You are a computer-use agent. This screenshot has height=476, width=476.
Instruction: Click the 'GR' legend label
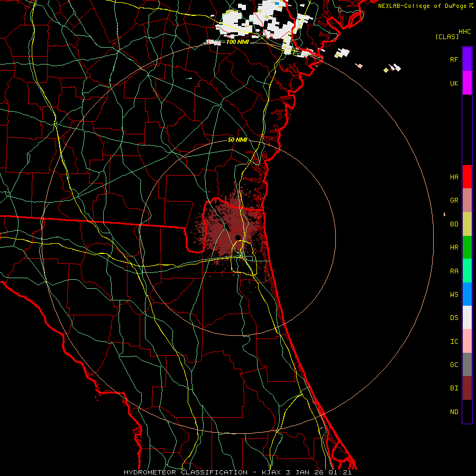click(454, 200)
